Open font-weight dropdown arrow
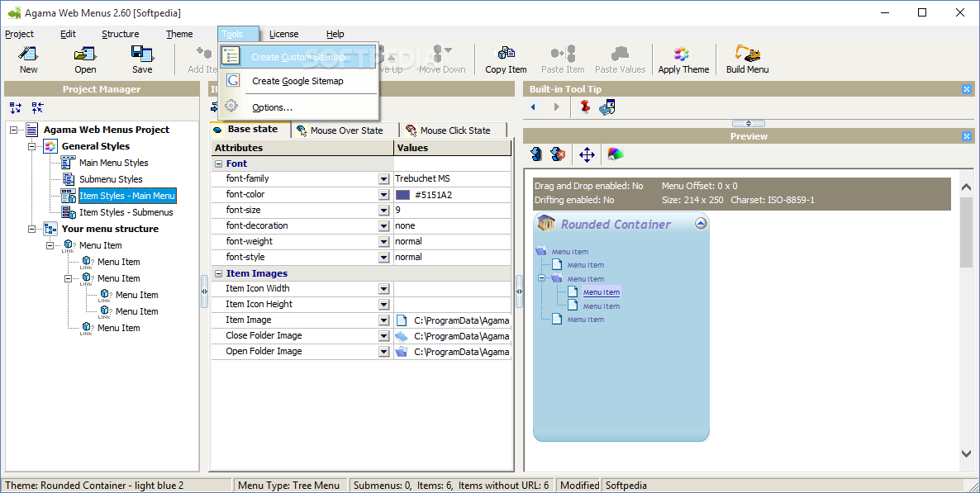The image size is (980, 493). click(383, 242)
